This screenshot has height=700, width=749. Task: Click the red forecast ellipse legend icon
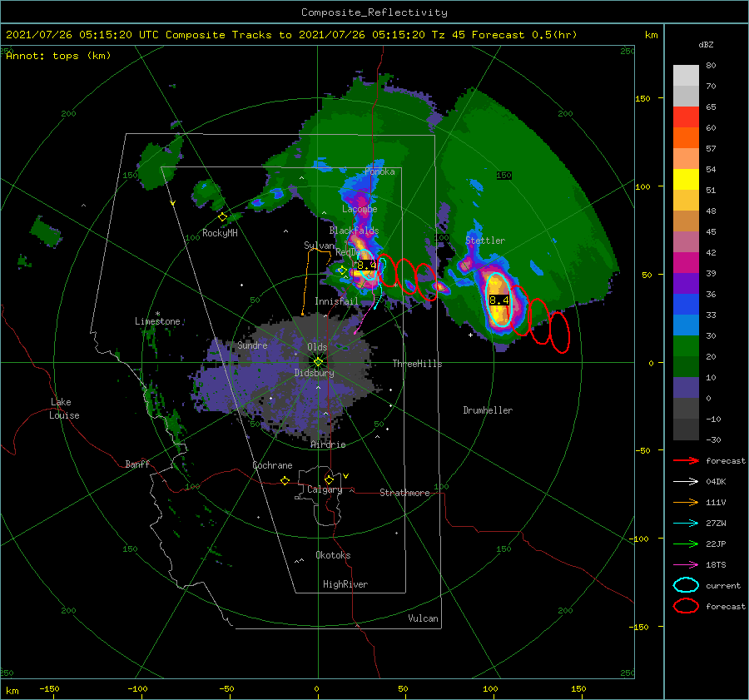[686, 606]
